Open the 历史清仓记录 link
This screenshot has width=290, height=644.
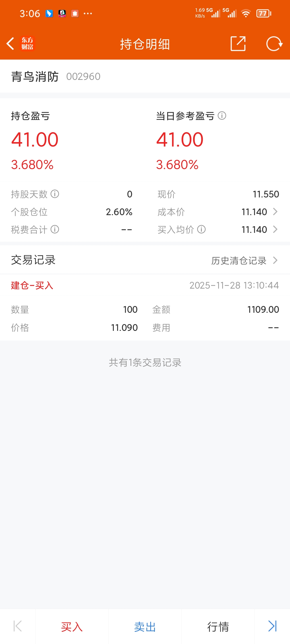[239, 260]
